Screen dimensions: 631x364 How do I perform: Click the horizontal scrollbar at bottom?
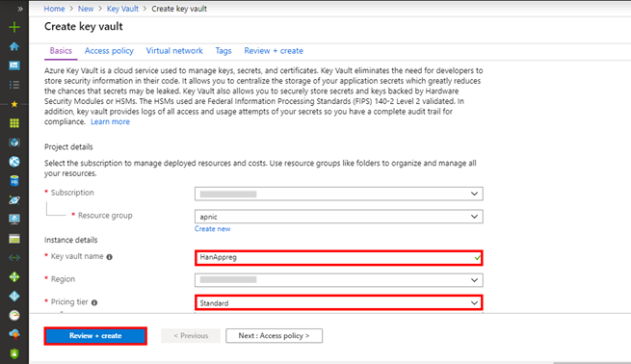(592, 363)
